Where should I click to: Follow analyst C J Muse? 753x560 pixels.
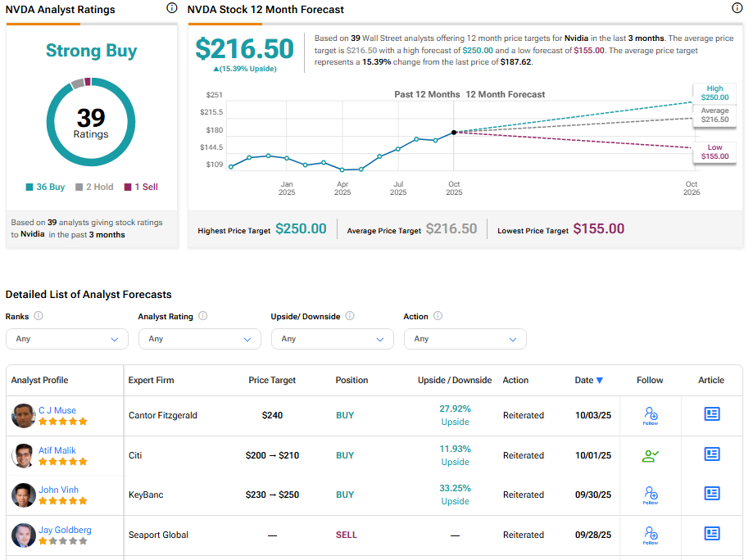[x=650, y=415]
